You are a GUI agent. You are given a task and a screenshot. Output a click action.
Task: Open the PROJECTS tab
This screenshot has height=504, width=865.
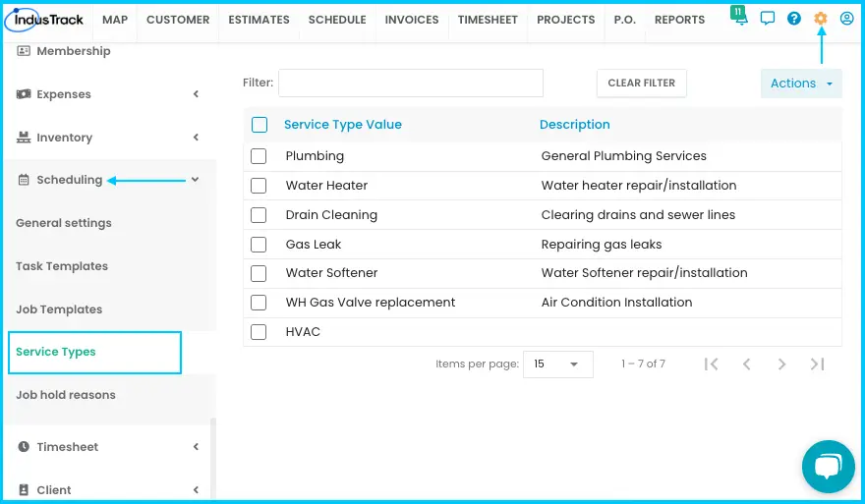(565, 20)
